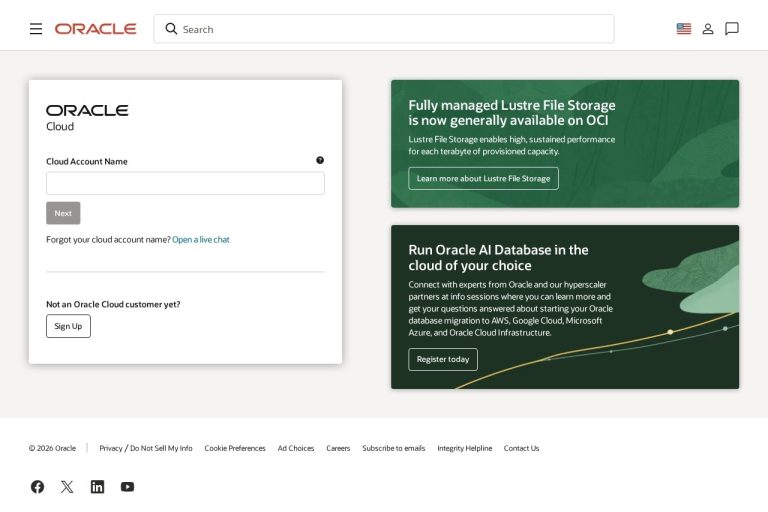Click the Register today button

pos(443,360)
